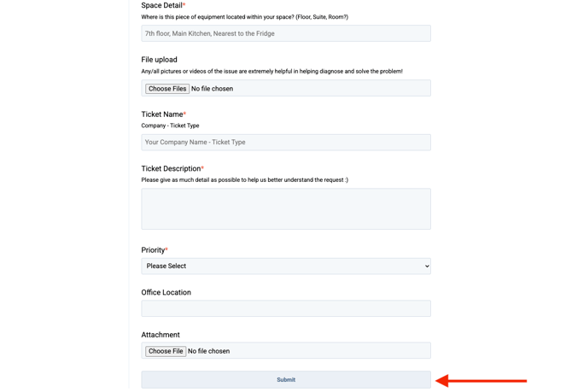Click Choose File under Attachment
Screen dimensions: 572x392
tap(166, 351)
